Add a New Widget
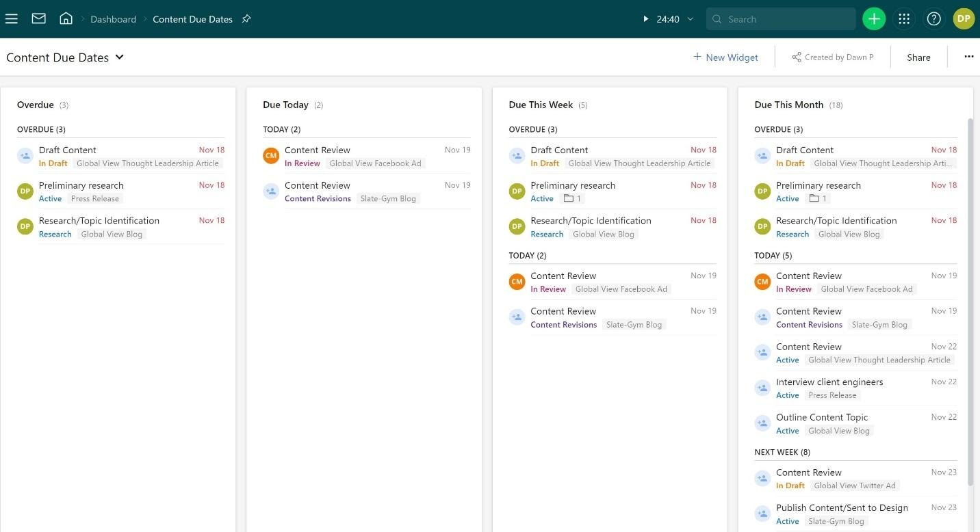The height and width of the screenshot is (532, 980). click(x=725, y=57)
